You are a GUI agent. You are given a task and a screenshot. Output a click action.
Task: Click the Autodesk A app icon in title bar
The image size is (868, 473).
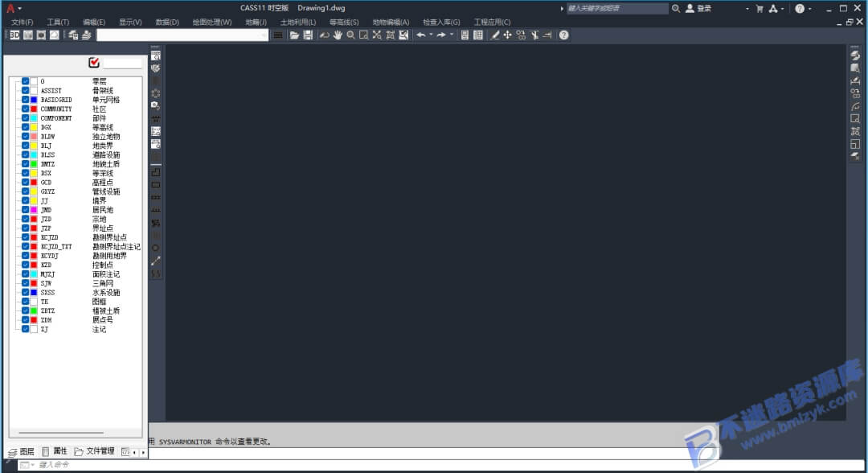click(x=773, y=8)
